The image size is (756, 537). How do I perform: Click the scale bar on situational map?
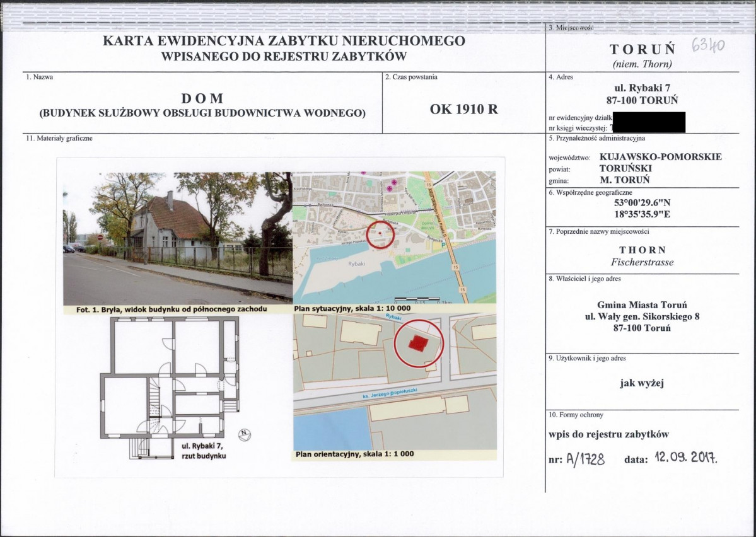click(417, 299)
